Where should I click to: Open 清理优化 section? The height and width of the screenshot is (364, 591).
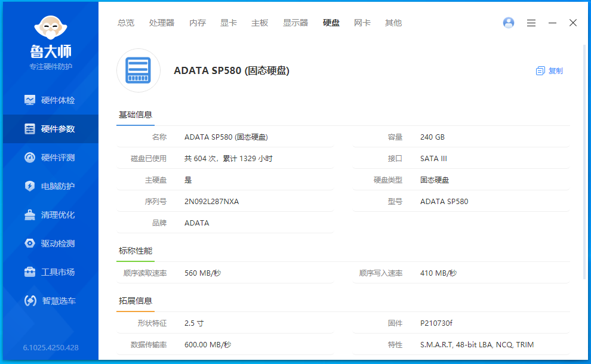point(51,215)
